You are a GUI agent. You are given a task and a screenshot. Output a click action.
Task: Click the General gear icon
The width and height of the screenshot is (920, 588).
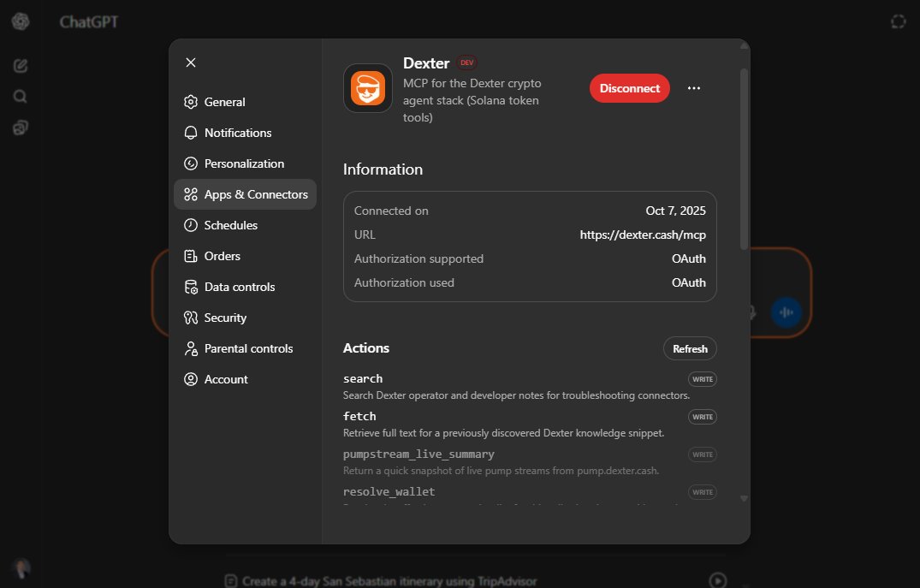point(191,102)
